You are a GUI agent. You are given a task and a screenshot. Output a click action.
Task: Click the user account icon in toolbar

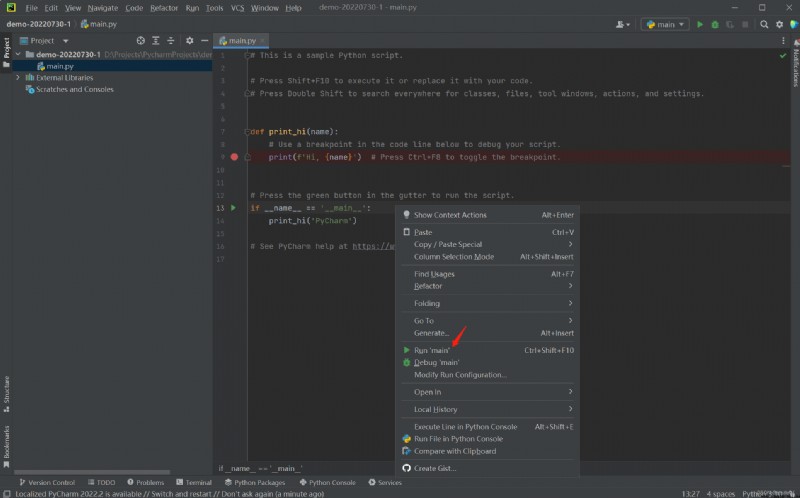(622, 24)
